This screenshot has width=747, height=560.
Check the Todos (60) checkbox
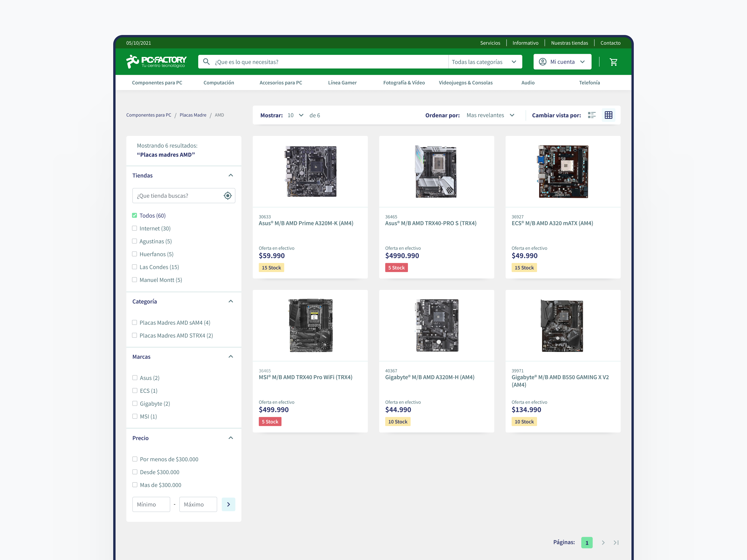point(134,215)
